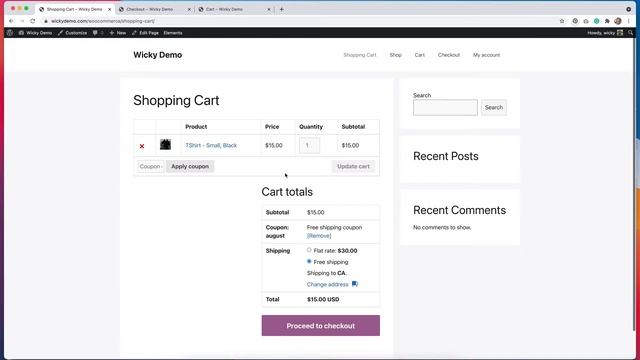This screenshot has height=360, width=640.
Task: Focus the sidebar Search text box
Action: 445,108
